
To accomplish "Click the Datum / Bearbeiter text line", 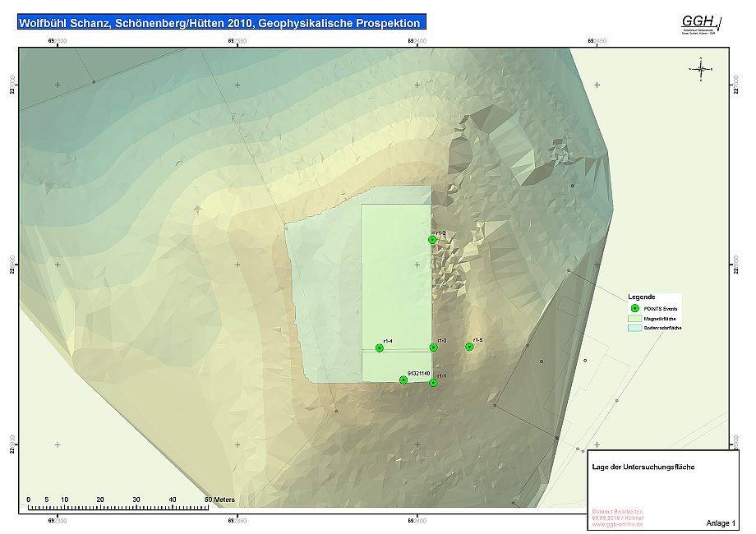I will click(618, 511).
